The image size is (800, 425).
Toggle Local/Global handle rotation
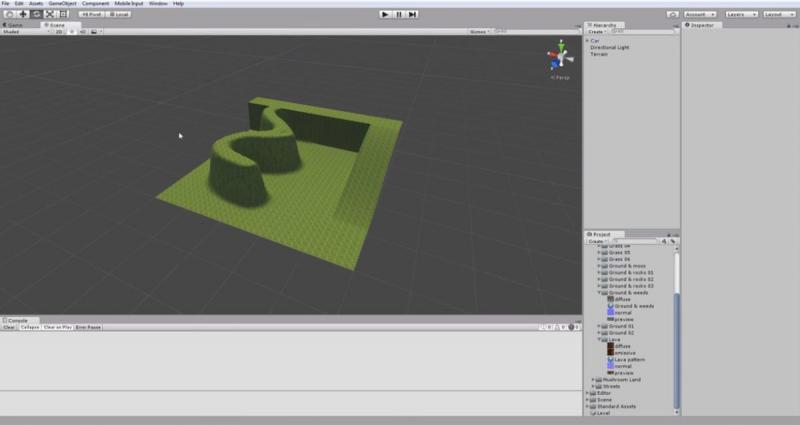pyautogui.click(x=119, y=14)
